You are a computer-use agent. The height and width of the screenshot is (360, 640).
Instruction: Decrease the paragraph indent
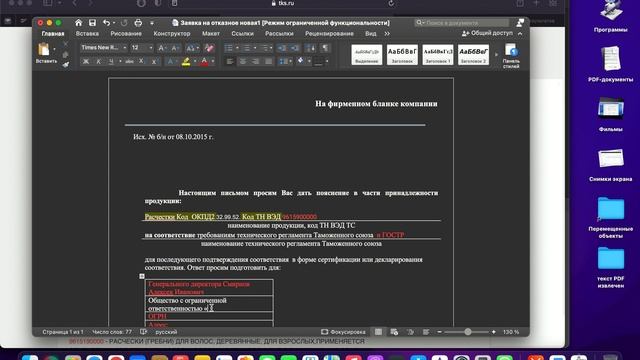point(282,48)
